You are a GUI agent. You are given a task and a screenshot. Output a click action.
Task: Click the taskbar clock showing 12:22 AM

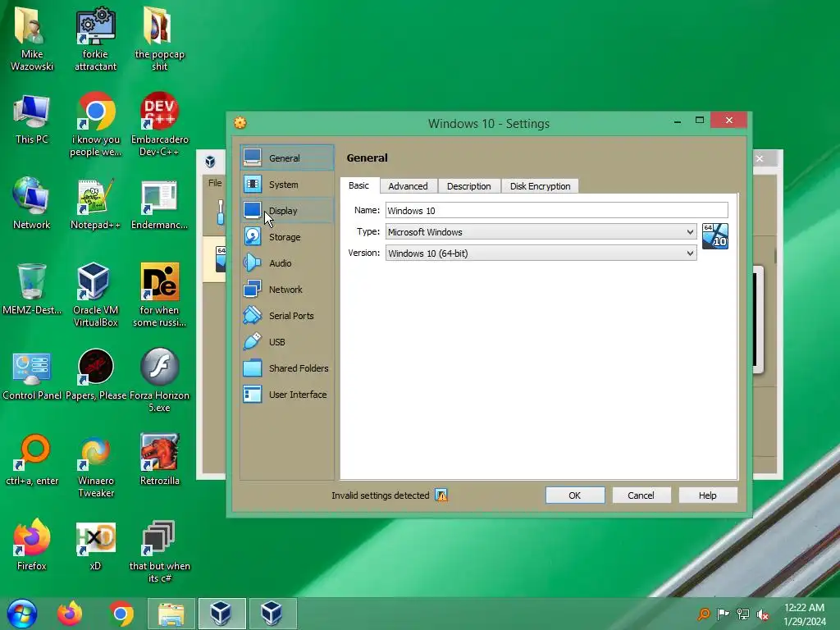(x=805, y=614)
